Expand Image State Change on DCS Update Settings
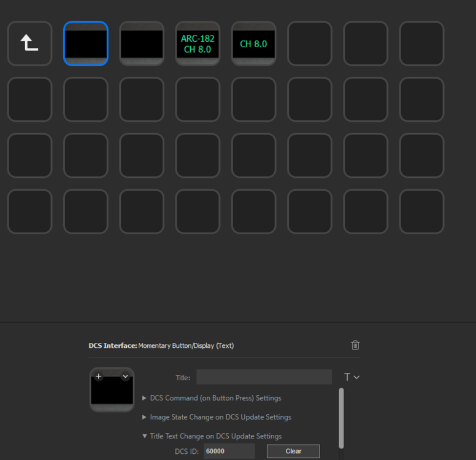 [x=217, y=417]
